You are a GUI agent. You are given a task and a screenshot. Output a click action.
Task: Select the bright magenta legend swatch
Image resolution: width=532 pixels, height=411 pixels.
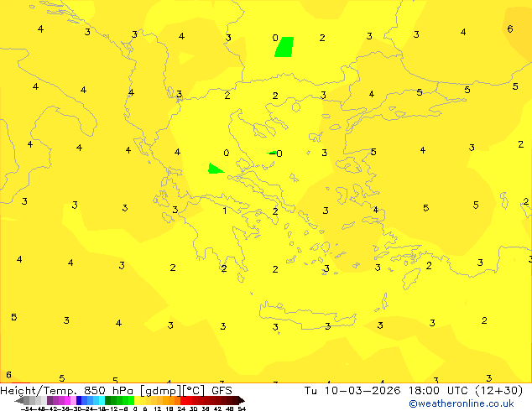(x=67, y=401)
